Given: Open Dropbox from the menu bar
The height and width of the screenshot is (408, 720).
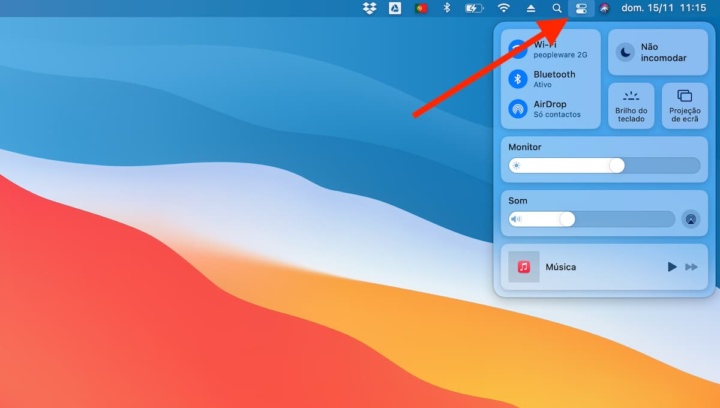Looking at the screenshot, I should pyautogui.click(x=370, y=8).
